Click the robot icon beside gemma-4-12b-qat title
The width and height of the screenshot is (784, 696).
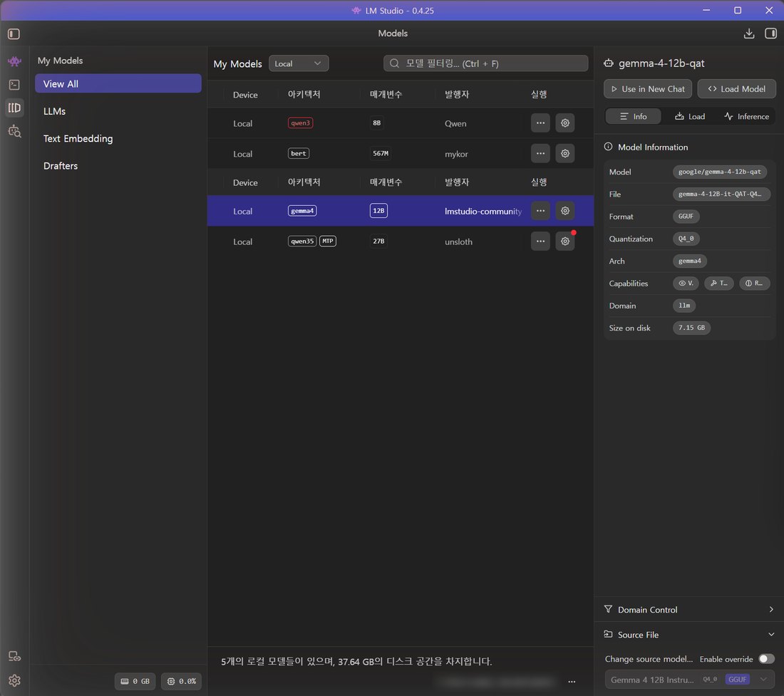[608, 63]
